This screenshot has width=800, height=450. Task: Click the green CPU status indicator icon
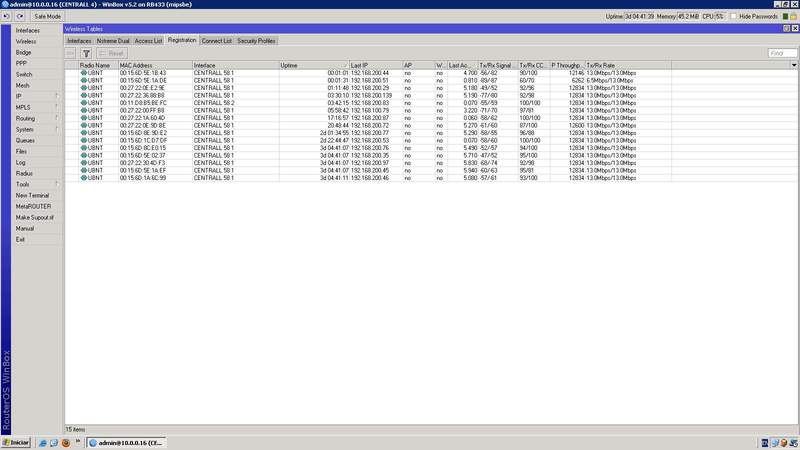click(785, 16)
